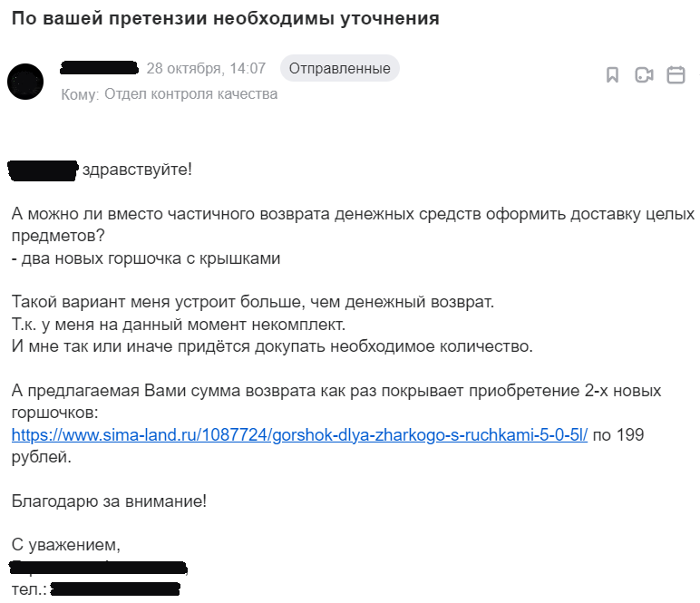Image resolution: width=700 pixels, height=603 pixels.
Task: Click the question about частичного возврата
Action: 352,215
